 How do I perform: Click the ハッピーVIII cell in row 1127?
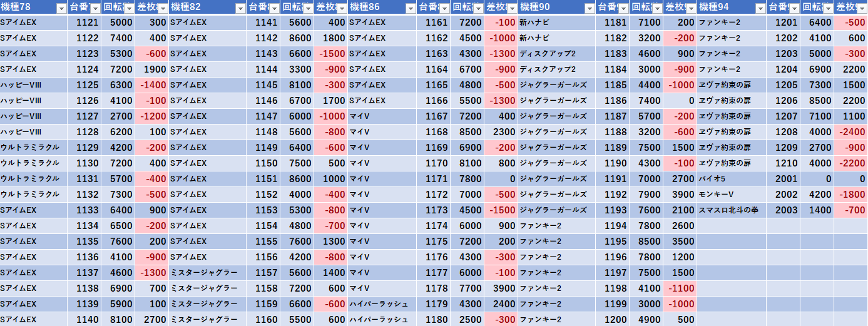tap(34, 116)
